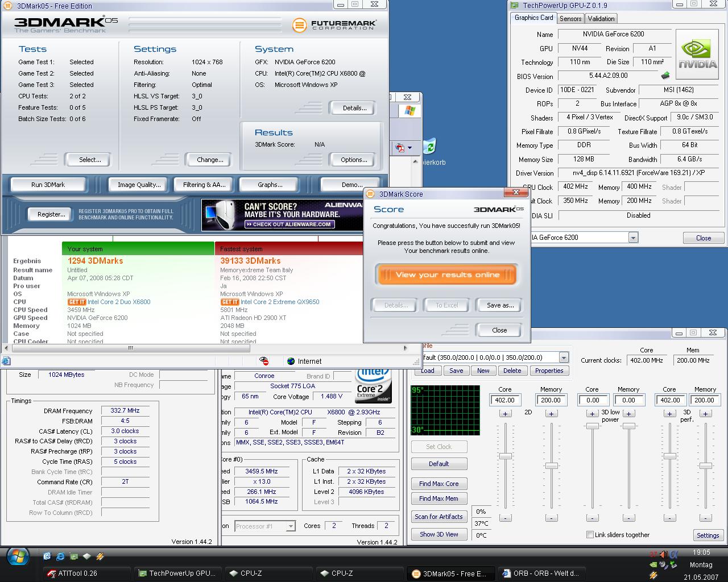Click Save as in the 3DMark Score dialog
Screen dimensions: 728x582
(500, 305)
